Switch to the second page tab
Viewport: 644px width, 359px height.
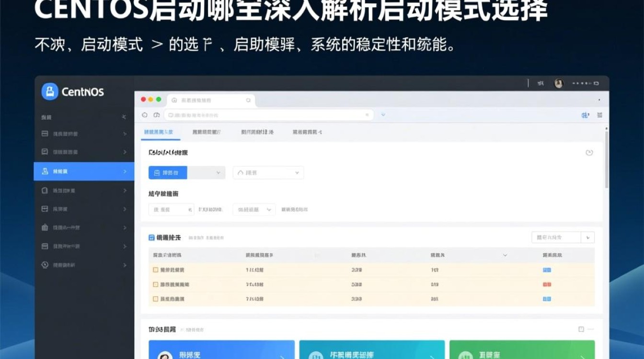207,132
